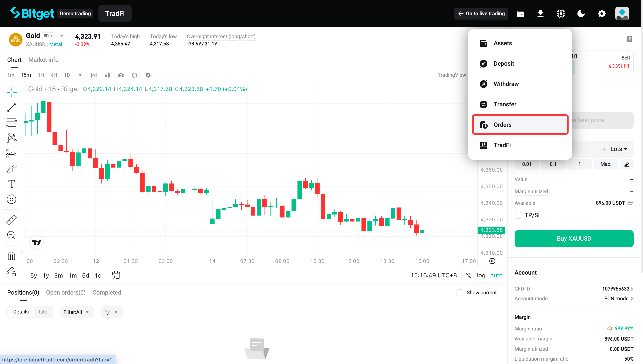Expand the ECN mode account setting
Viewport: 643px width, 364px height.
[x=619, y=299]
